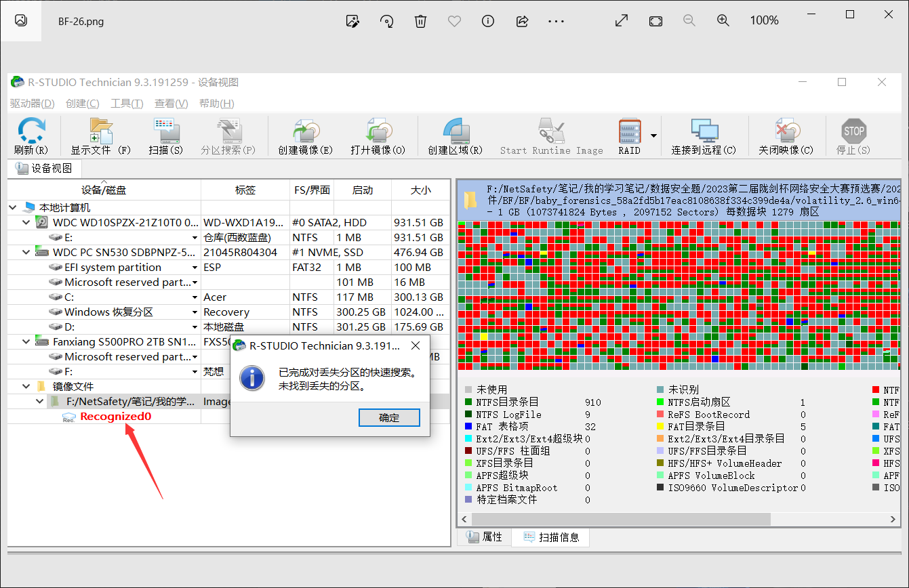Sort by FS/界面 column header

click(312, 190)
